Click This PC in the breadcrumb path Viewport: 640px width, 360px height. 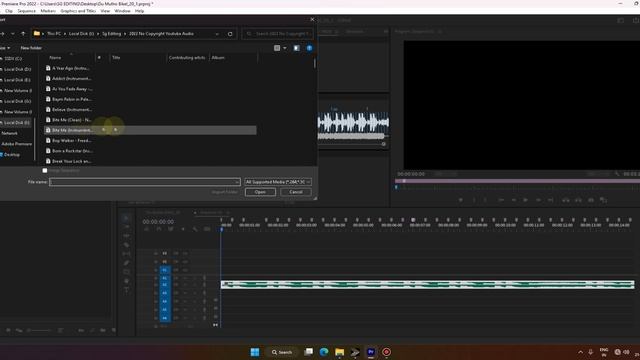click(x=54, y=34)
